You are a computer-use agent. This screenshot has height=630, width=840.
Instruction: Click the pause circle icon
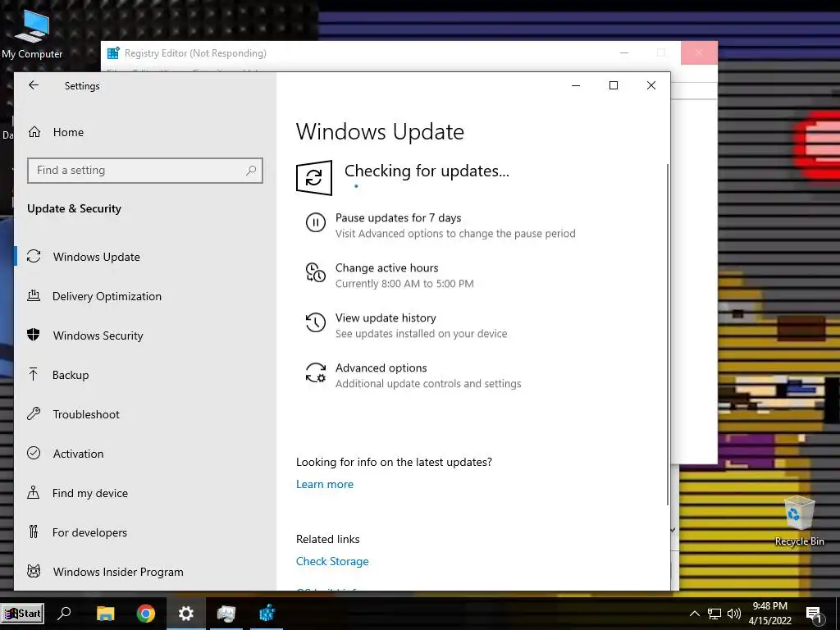[316, 222]
